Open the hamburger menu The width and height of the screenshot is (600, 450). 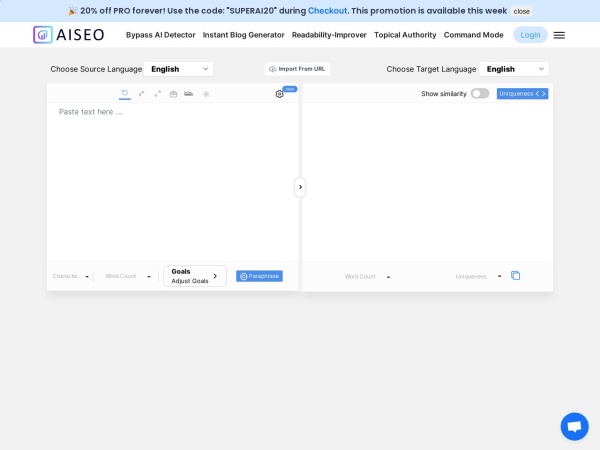559,35
